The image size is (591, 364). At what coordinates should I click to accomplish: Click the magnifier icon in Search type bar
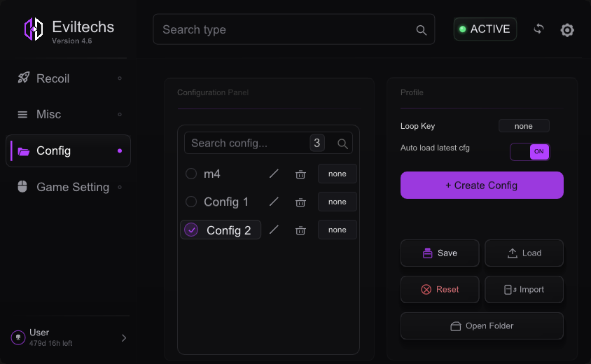pyautogui.click(x=422, y=30)
